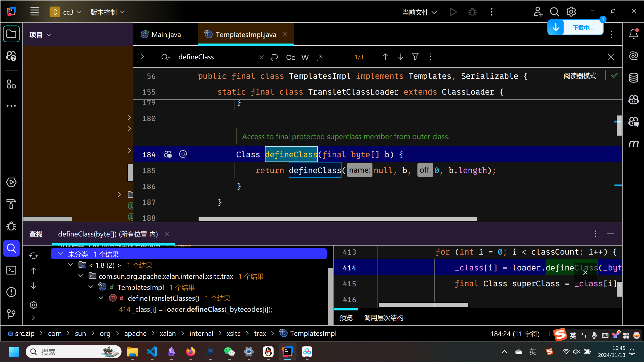Open the cc3 project dropdown

66,12
